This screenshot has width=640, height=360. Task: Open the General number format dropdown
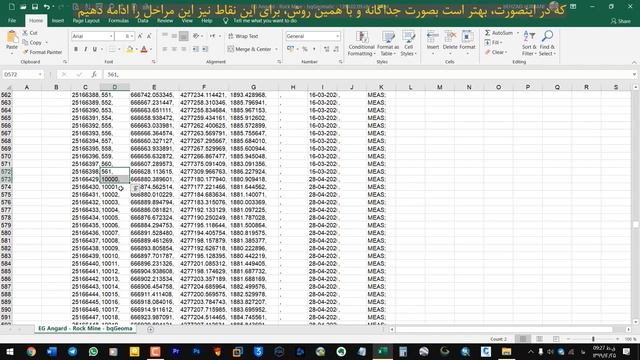[x=338, y=36]
